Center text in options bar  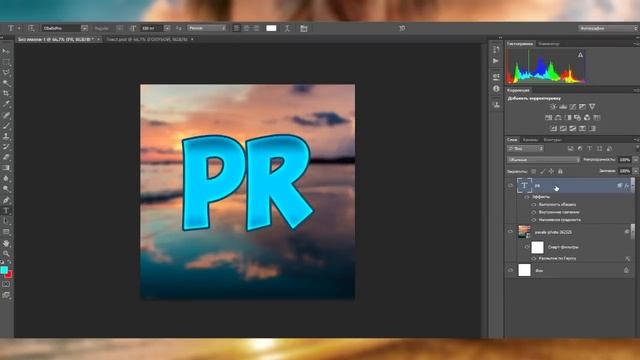[246, 28]
